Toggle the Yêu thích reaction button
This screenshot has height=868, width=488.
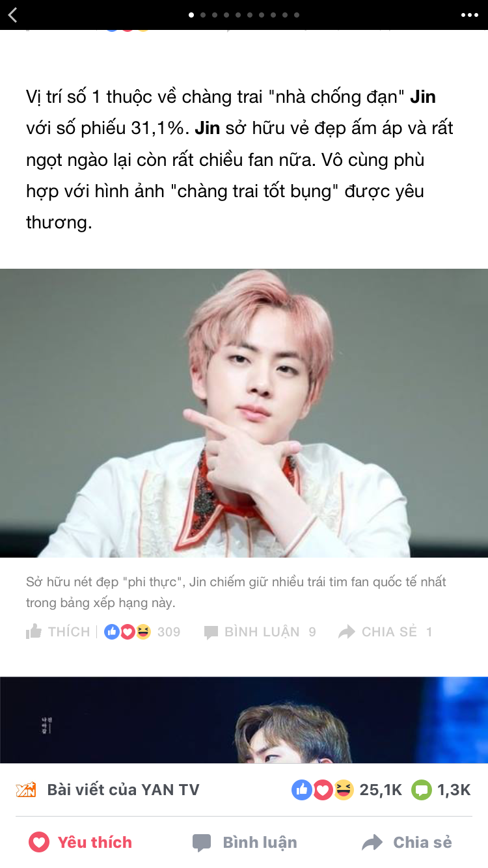(80, 843)
